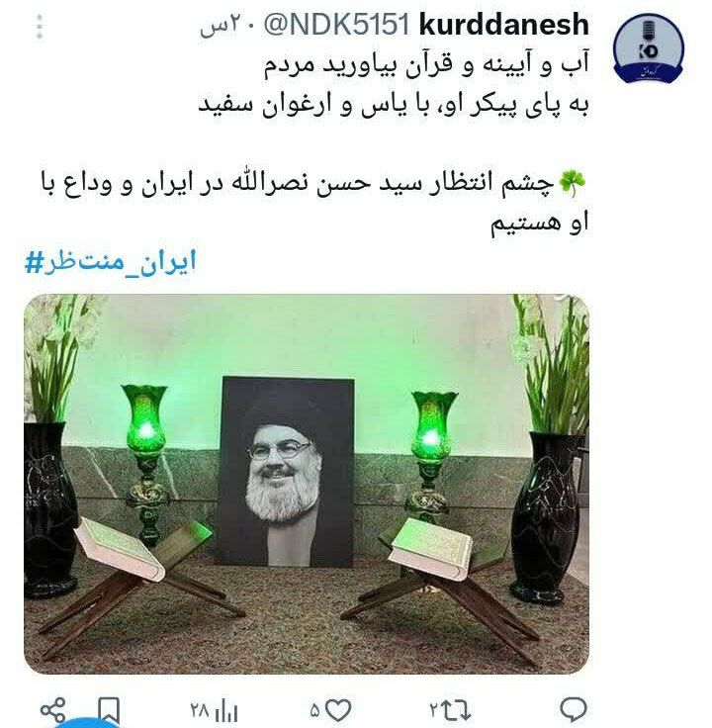Image resolution: width=712 pixels, height=728 pixels.
Task: Share the tweet via share icon
Action: [x=52, y=709]
